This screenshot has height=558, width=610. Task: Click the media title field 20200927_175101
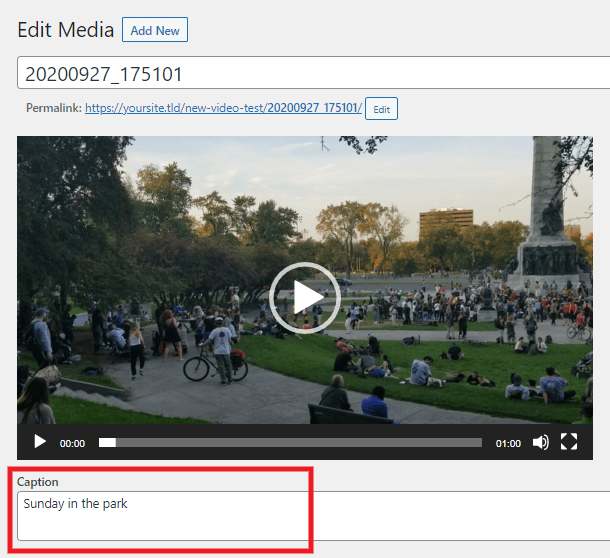314,73
